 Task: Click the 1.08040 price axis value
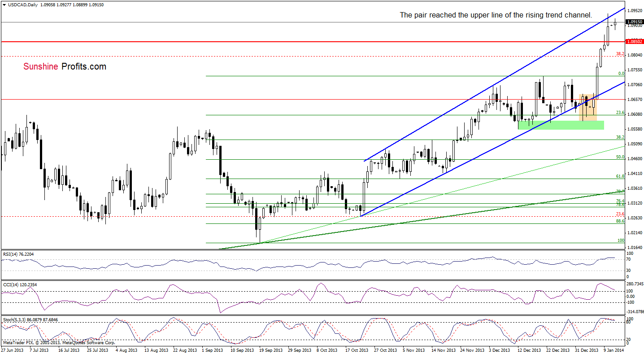pyautogui.click(x=634, y=55)
